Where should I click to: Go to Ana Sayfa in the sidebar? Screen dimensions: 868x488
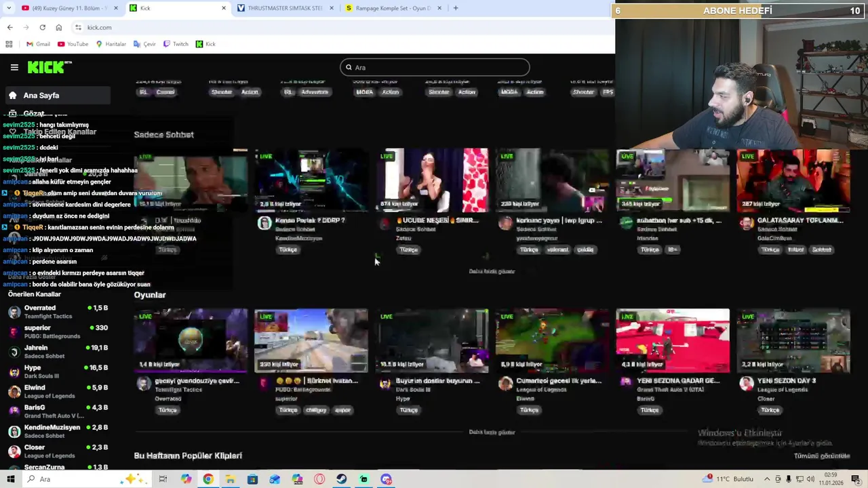(57, 96)
